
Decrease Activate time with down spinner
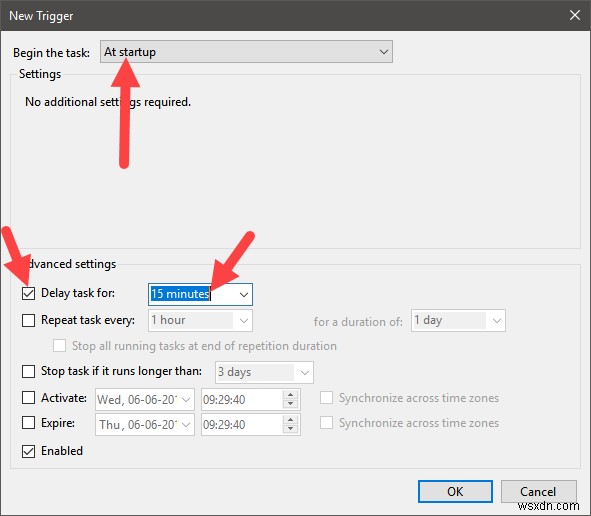[x=290, y=404]
